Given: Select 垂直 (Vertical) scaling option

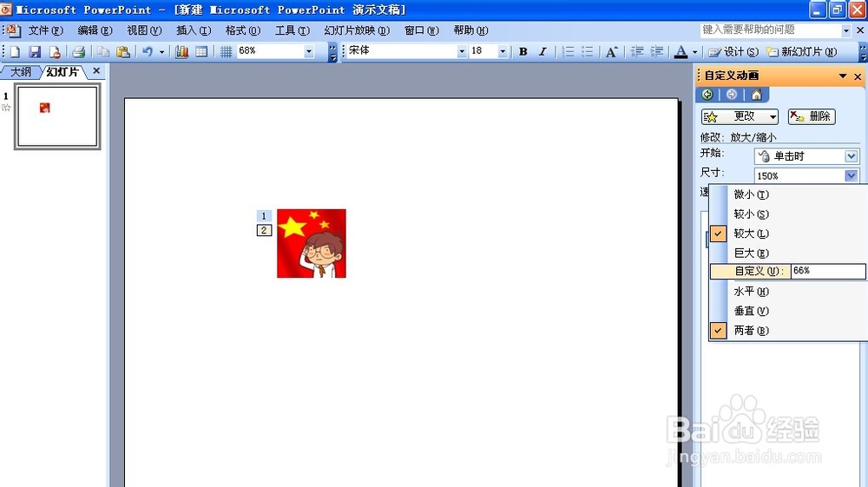Looking at the screenshot, I should 788,311.
